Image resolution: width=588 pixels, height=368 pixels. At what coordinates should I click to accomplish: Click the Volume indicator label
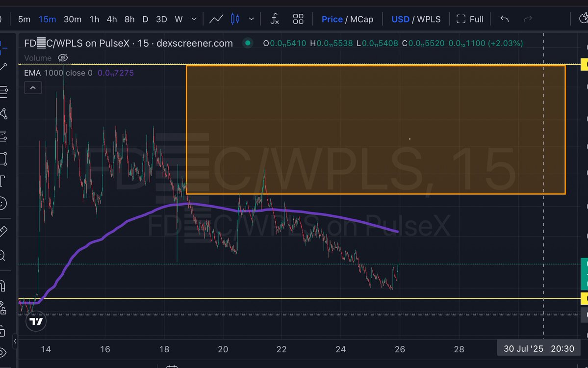[37, 58]
